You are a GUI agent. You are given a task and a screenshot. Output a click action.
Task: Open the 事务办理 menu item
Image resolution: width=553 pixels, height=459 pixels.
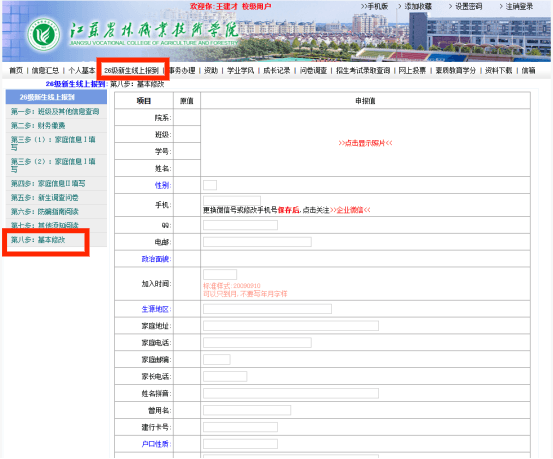(182, 71)
